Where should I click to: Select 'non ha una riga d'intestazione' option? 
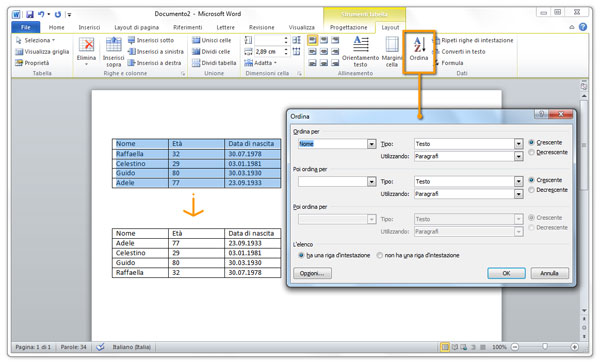[379, 255]
